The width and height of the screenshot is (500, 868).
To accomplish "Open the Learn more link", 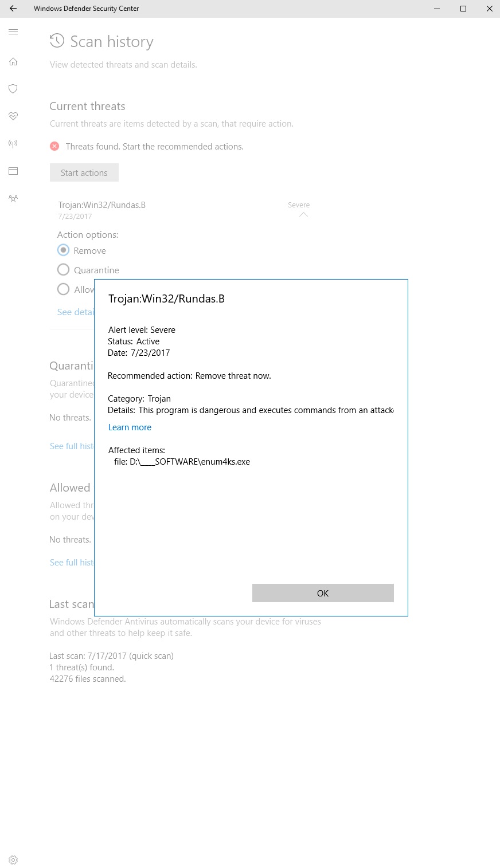I will (x=130, y=427).
